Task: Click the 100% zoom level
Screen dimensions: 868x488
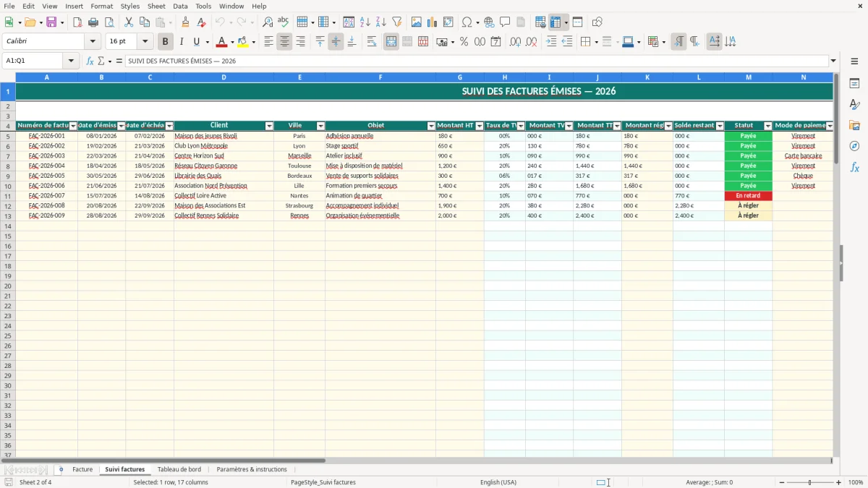Action: (856, 482)
